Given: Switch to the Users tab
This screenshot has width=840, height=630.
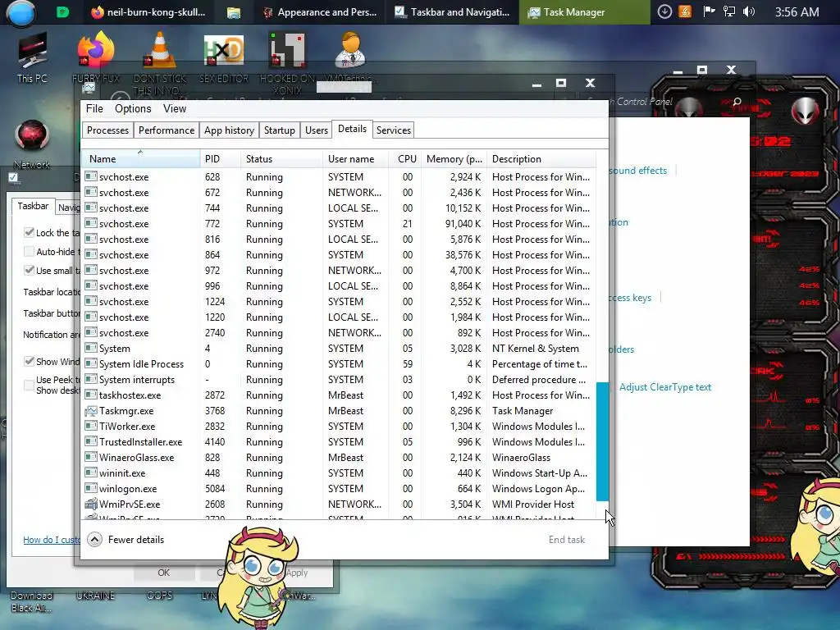Looking at the screenshot, I should point(316,130).
